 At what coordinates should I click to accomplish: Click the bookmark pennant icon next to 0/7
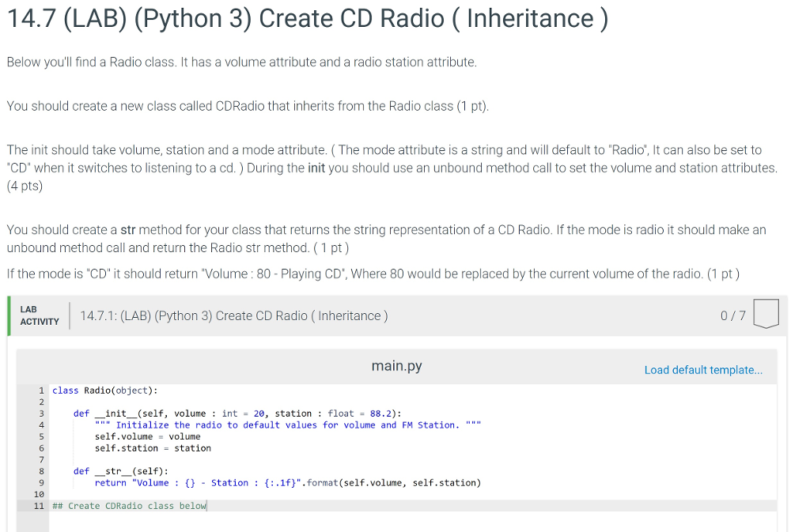coord(766,314)
